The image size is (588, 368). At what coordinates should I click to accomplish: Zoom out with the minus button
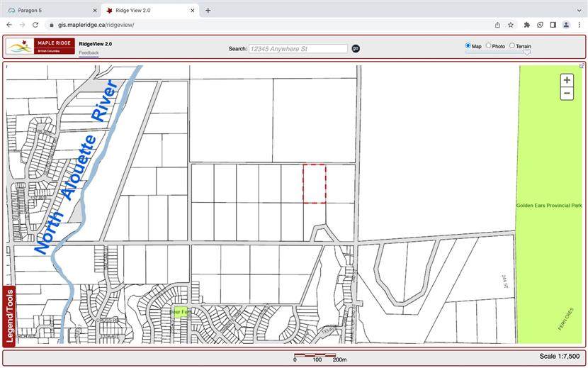click(567, 94)
